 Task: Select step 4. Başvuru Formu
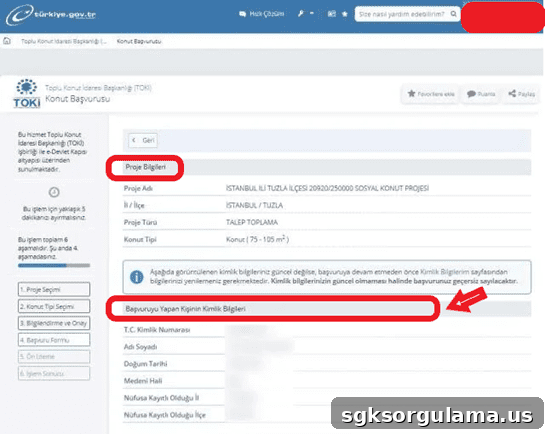54,340
